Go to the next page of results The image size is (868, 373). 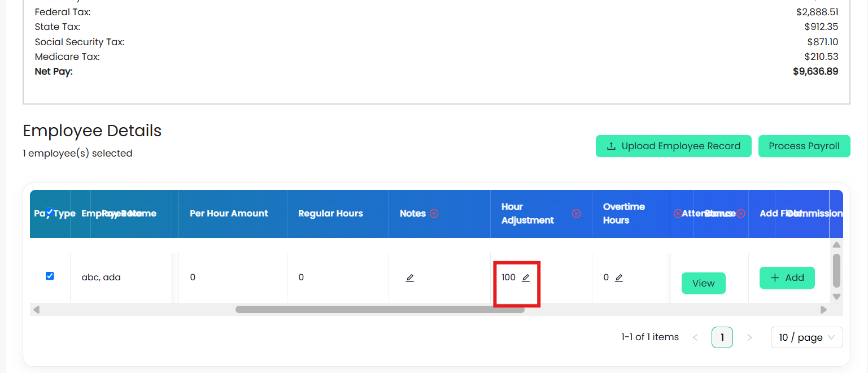point(749,337)
